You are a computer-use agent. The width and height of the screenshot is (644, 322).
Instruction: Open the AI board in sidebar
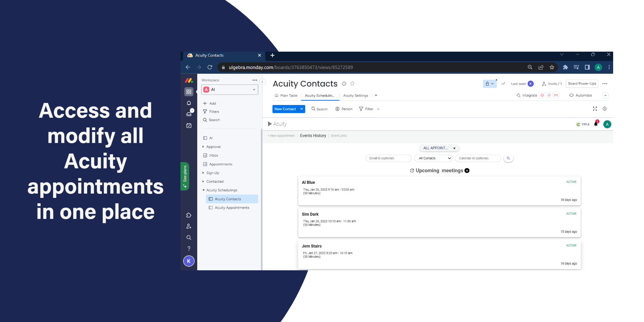coord(208,138)
